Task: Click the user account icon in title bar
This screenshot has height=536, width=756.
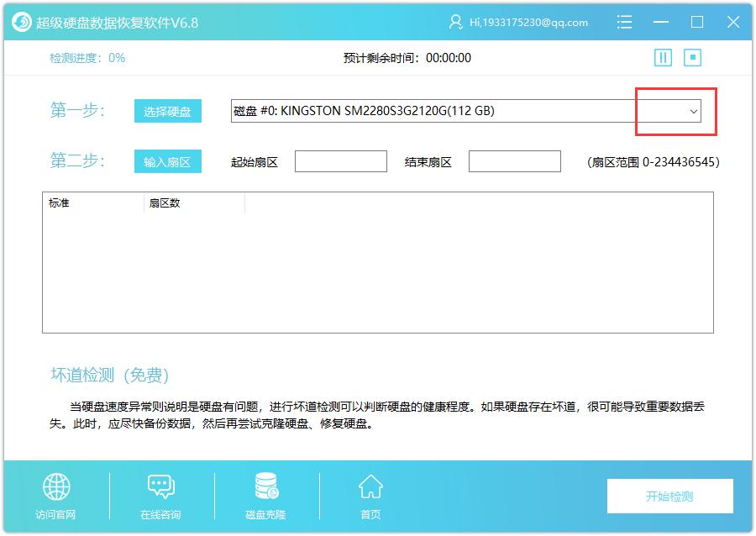Action: coord(454,23)
